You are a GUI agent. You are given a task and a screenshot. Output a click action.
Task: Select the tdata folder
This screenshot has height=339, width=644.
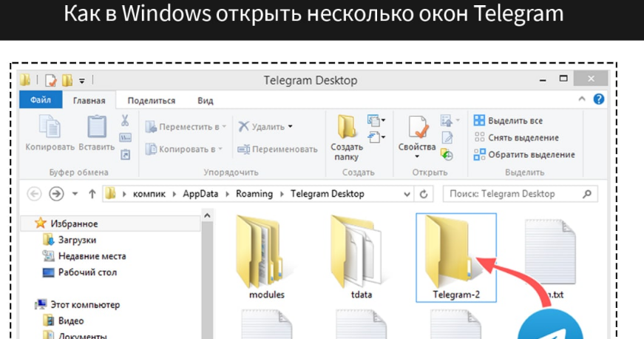pyautogui.click(x=362, y=258)
